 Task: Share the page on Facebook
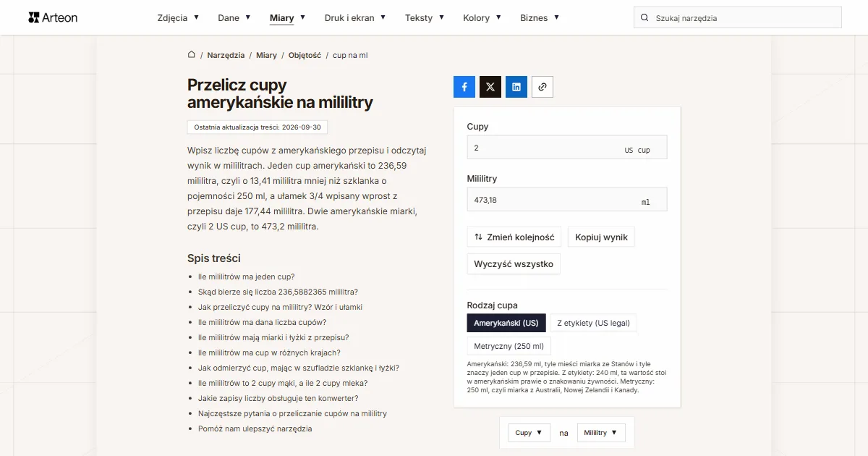tap(464, 87)
